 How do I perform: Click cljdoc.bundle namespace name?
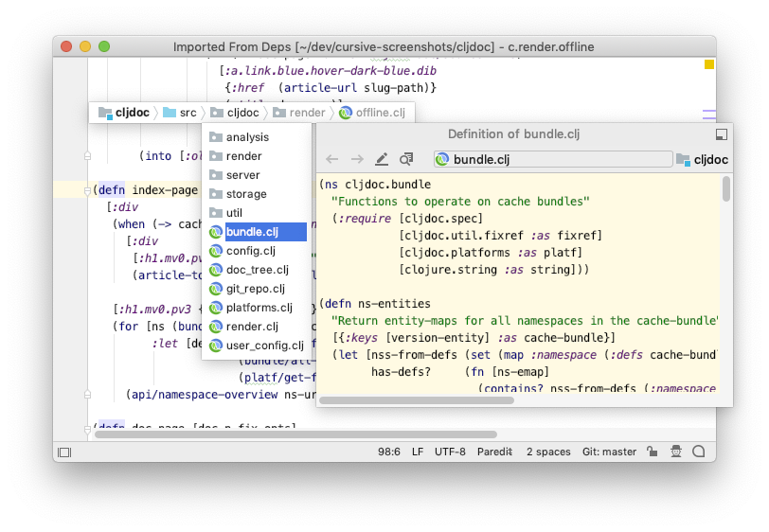388,185
